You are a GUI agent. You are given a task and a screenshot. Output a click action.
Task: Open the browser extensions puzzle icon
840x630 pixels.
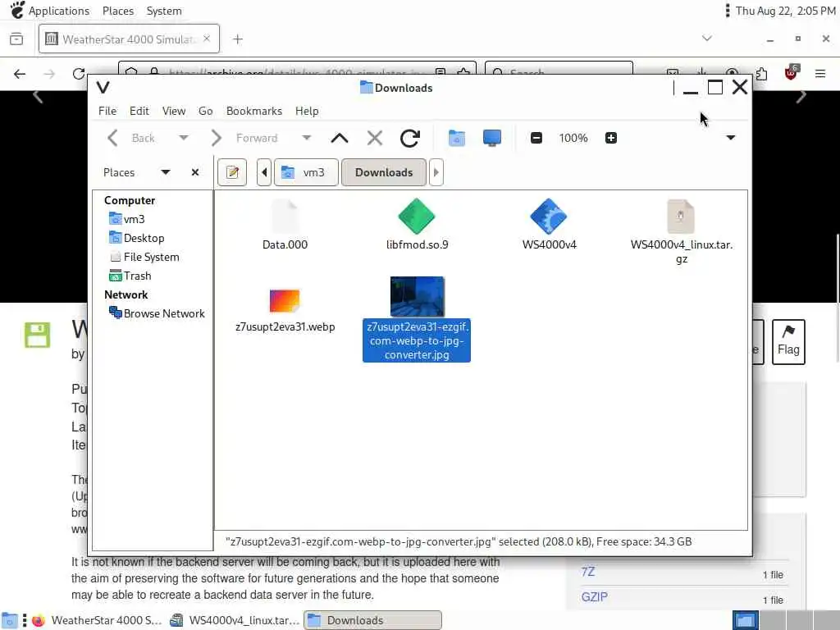pyautogui.click(x=761, y=74)
